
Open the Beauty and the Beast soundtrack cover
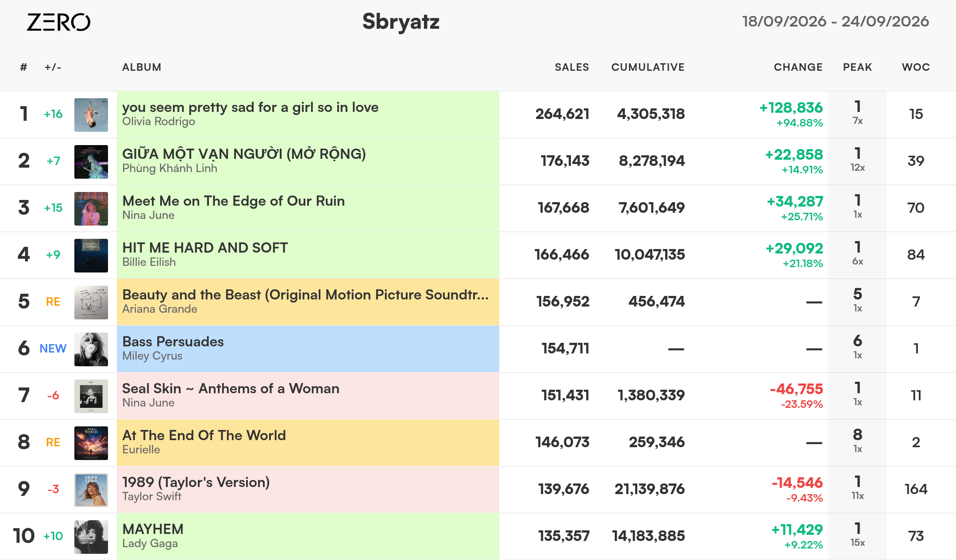point(91,303)
